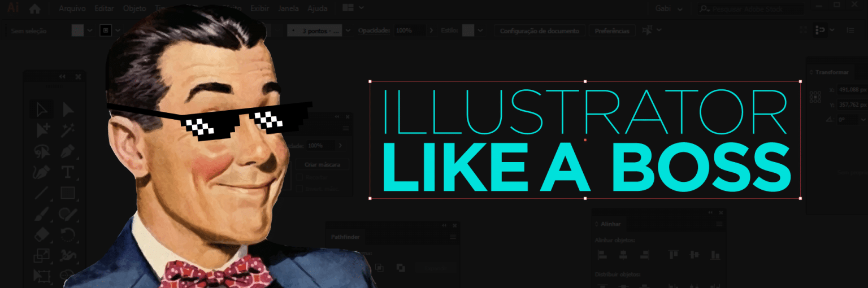Select the Rotate tool
The image size is (868, 288).
(68, 234)
